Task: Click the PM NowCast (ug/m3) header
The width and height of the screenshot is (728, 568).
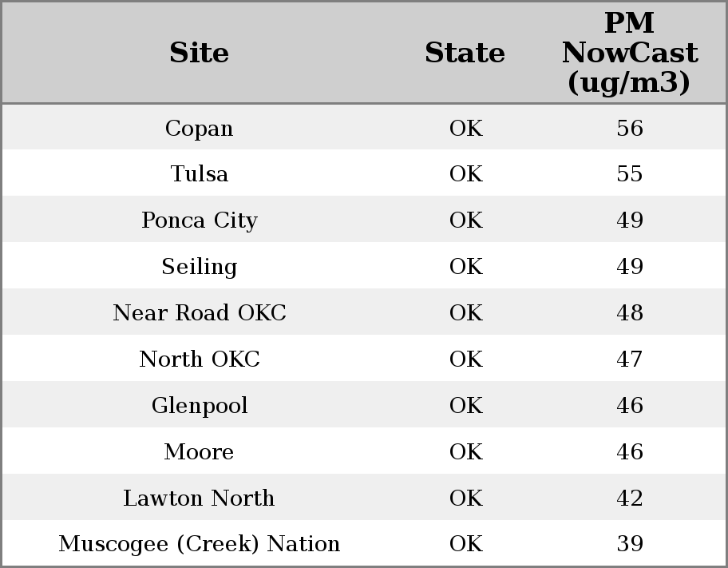Action: point(629,53)
